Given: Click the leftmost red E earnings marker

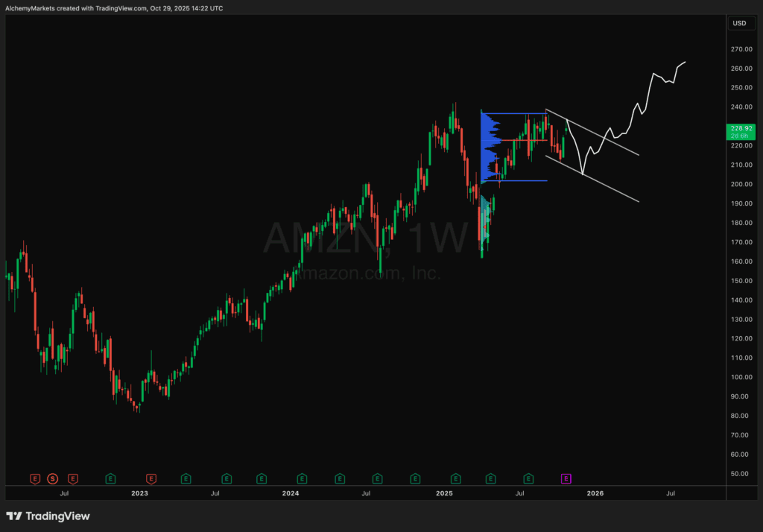Looking at the screenshot, I should pos(34,478).
